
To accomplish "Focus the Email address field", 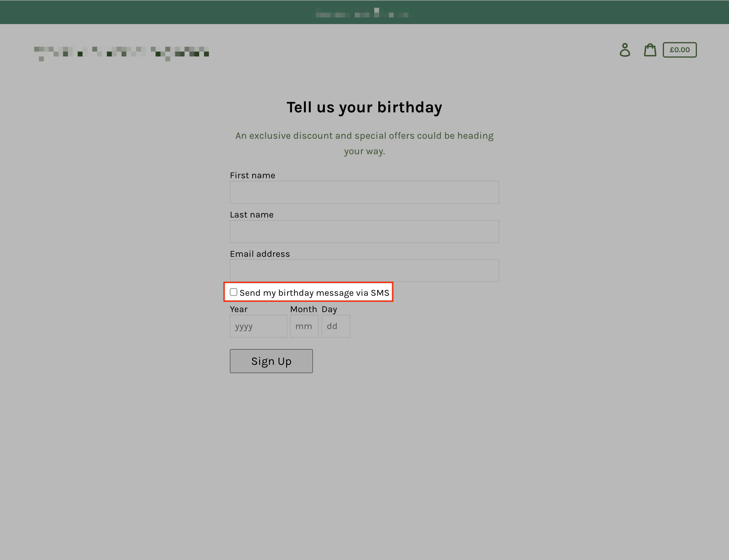I will coord(364,271).
